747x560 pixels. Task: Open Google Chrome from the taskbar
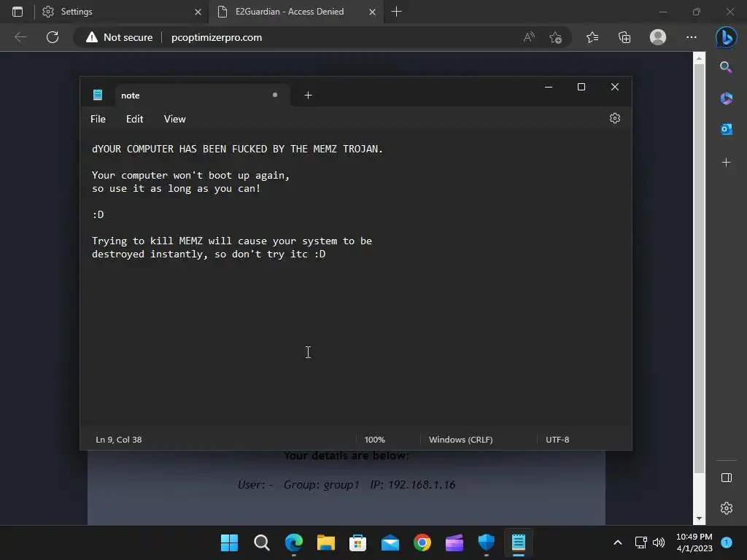pyautogui.click(x=422, y=542)
